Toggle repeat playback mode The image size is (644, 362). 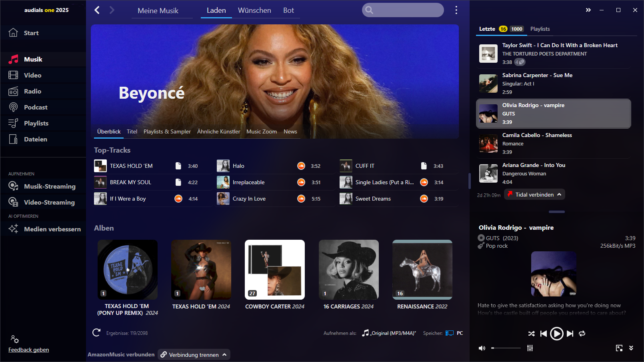582,334
